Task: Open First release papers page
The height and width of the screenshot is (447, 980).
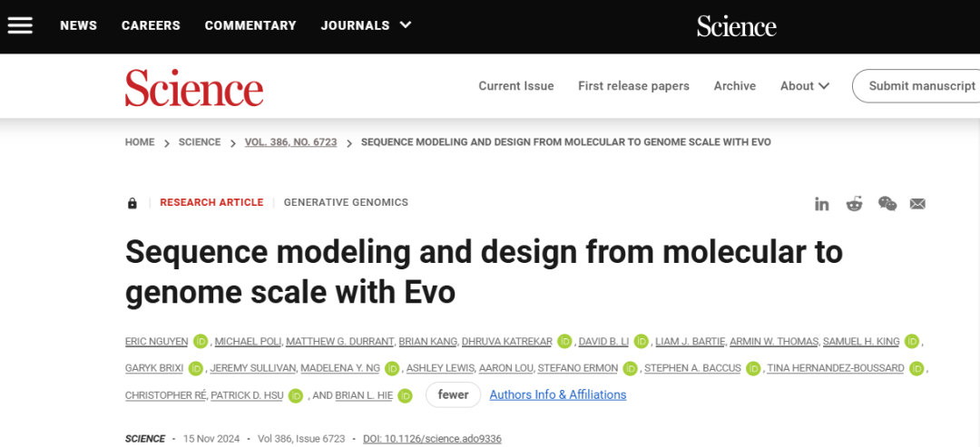Action: 633,86
